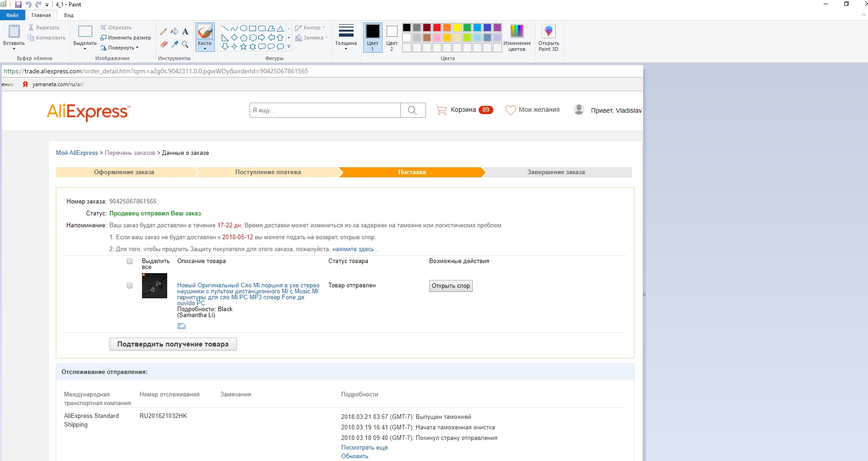Viewport: 868px width, 461px height.
Task: Click 'Подтвердить получение товара' button
Action: click(173, 344)
